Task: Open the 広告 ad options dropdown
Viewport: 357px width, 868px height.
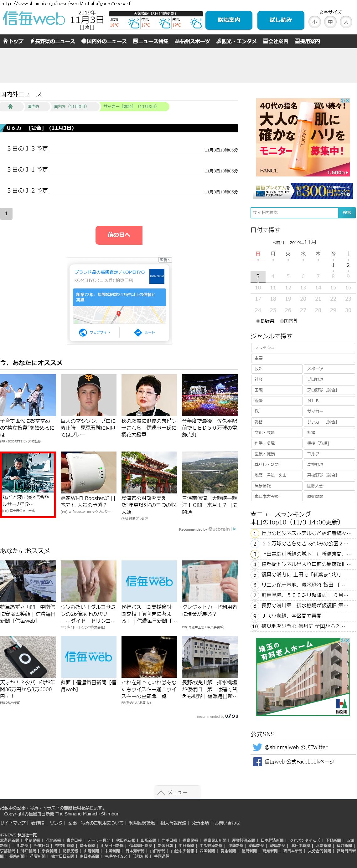Action: [x=165, y=260]
